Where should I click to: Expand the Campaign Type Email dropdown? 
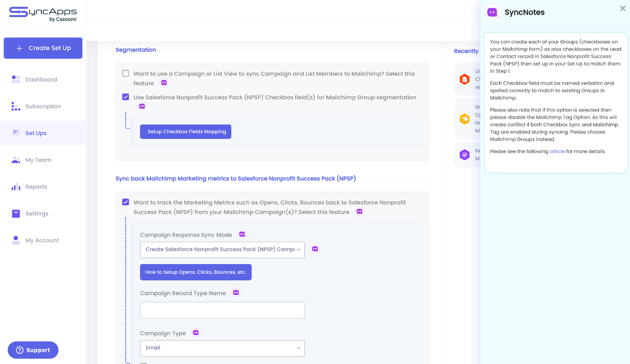pos(222,348)
